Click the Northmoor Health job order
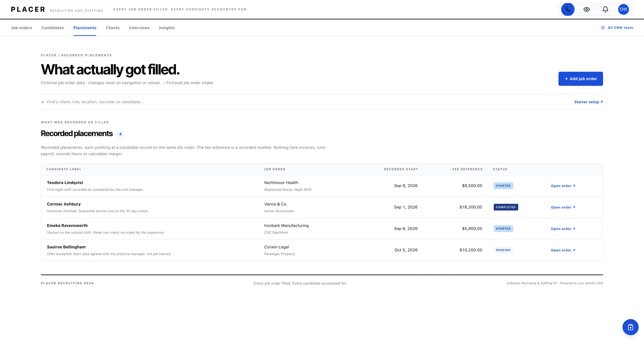Viewport: 644px width, 362px height. click(281, 183)
